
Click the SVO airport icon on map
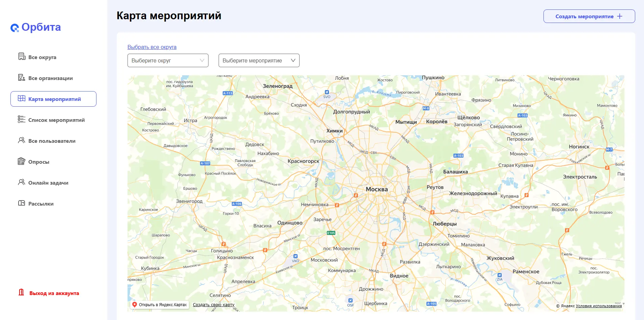(327, 92)
